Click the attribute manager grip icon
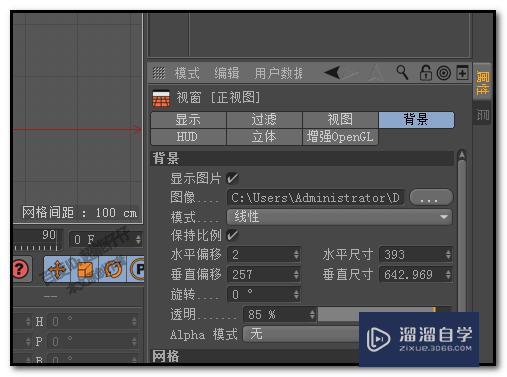Image resolution: width=507 pixels, height=377 pixels. 159,73
